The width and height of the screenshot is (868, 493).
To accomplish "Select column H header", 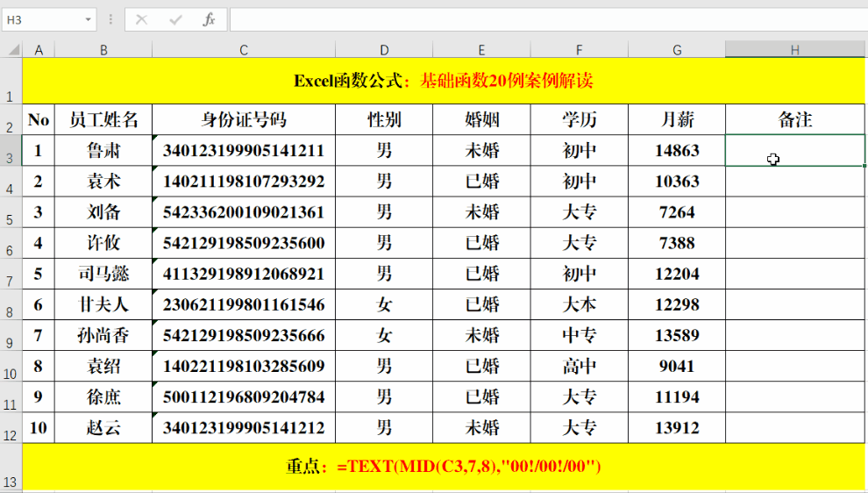I will (795, 50).
